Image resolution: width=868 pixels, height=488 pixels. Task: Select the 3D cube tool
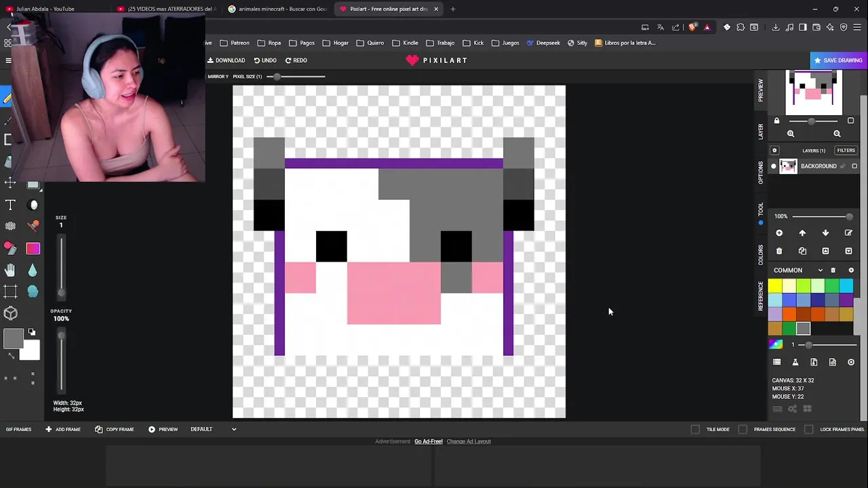pyautogui.click(x=10, y=313)
